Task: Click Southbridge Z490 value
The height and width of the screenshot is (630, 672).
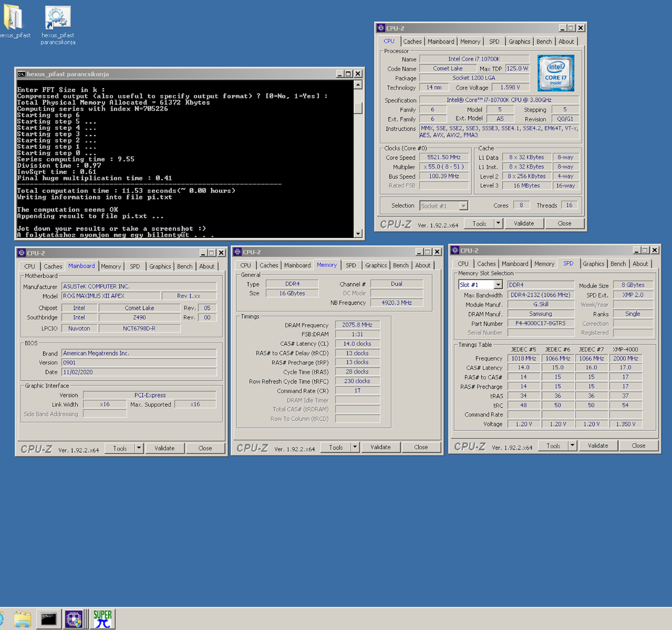Action: coord(139,318)
